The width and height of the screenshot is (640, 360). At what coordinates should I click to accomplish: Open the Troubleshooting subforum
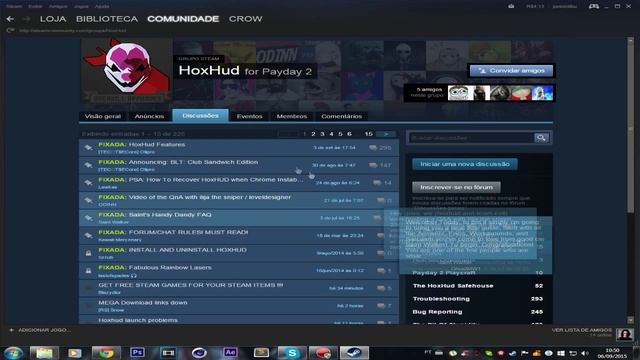[441, 299]
